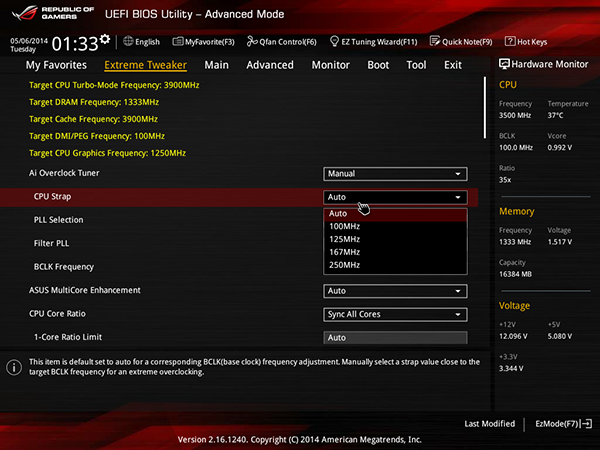Click the Last Modified button
The width and height of the screenshot is (600, 450).
pyautogui.click(x=489, y=424)
